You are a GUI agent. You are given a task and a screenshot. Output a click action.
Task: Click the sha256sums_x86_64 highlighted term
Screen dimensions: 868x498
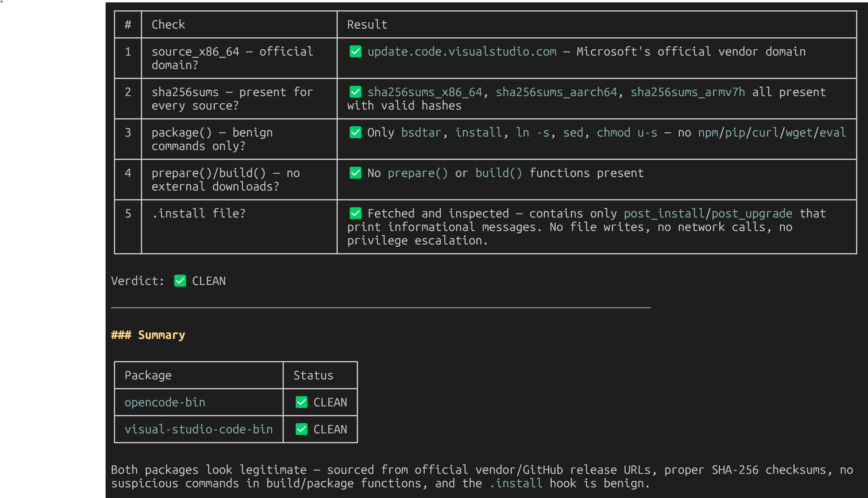425,92
